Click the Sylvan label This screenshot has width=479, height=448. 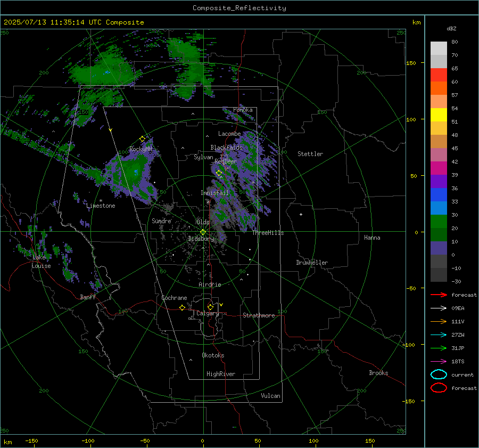click(203, 157)
